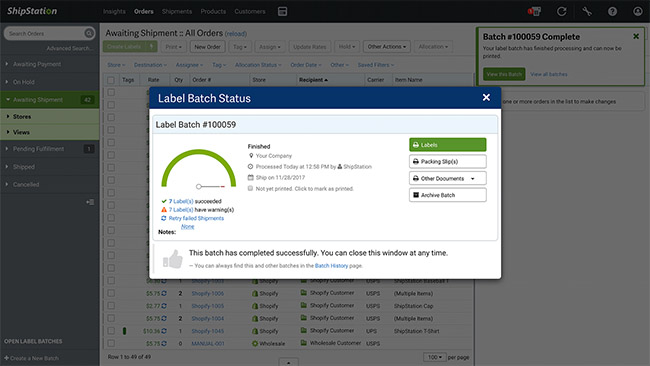Open the calculator icon in top navigation
This screenshot has width=650, height=366.
pos(282,12)
